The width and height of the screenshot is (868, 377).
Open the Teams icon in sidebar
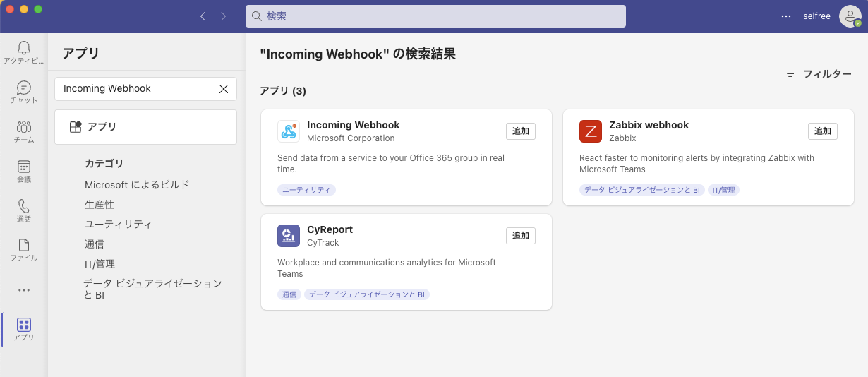pos(24,127)
